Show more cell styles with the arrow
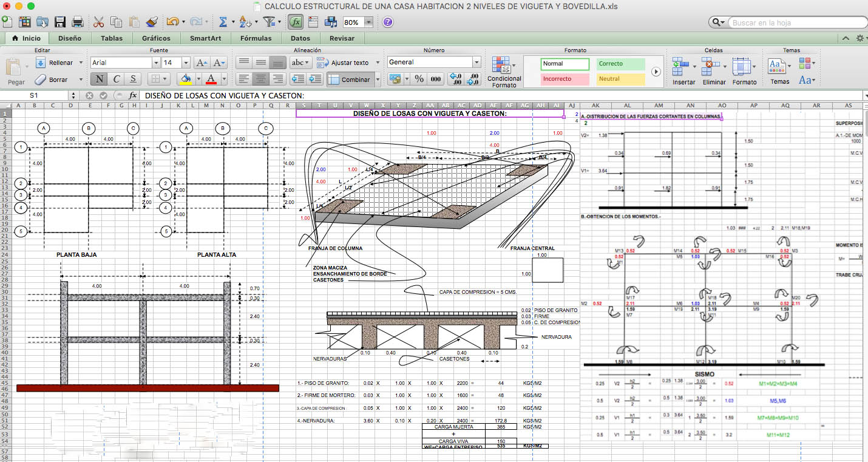 [x=656, y=72]
